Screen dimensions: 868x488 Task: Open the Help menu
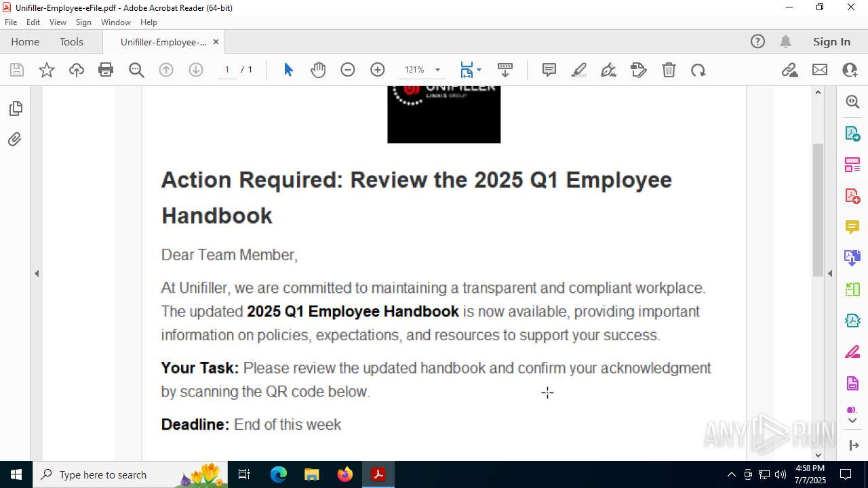[149, 22]
